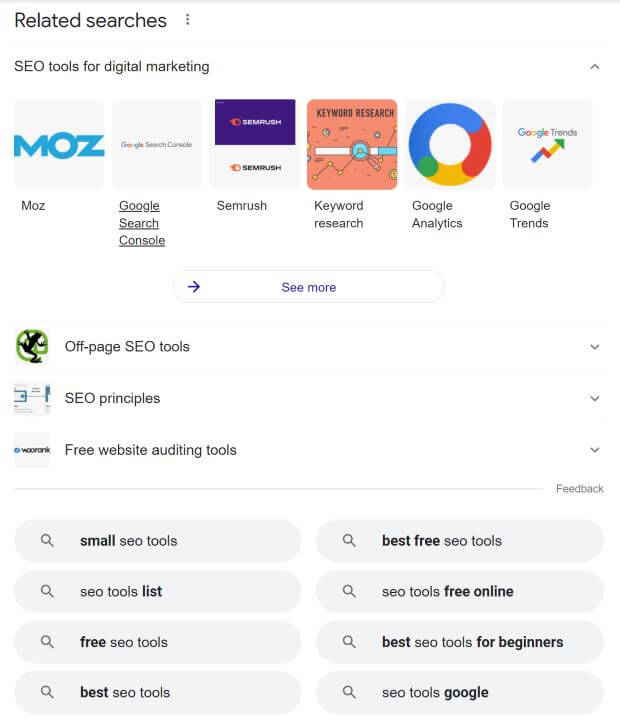Click the arrow icon in See more button

[194, 287]
